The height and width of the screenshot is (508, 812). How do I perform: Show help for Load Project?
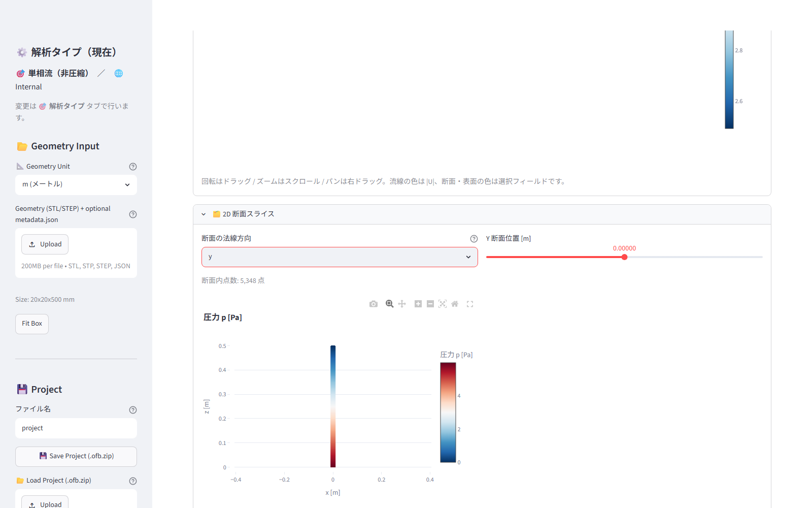coord(133,481)
